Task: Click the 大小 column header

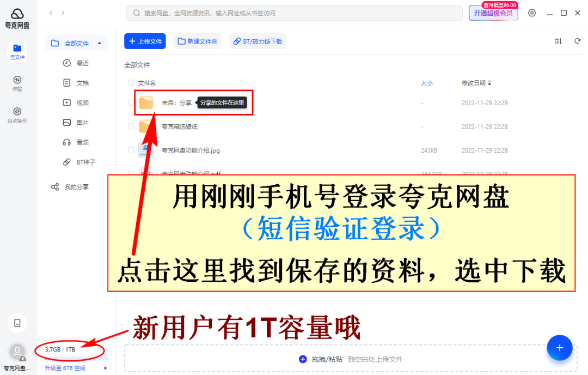Action: click(x=426, y=83)
